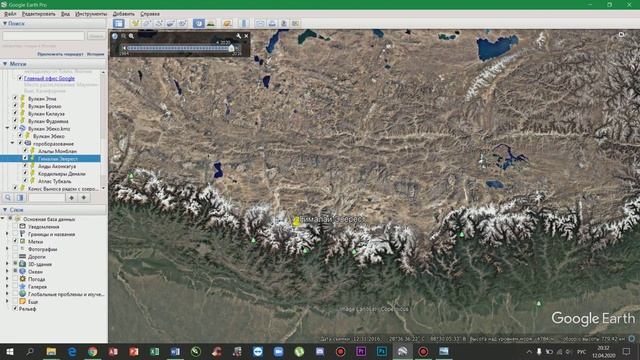Expand the Границы и названия layer
Screen dimensions: 640x360
[x=7, y=234]
